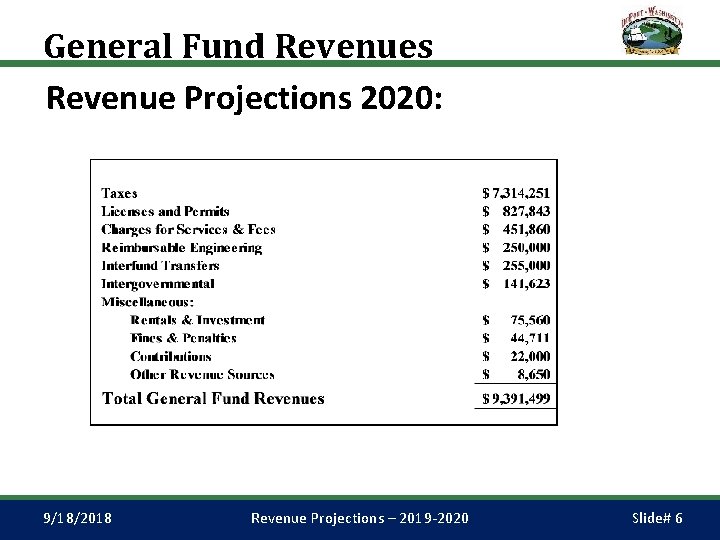Viewport: 720px width, 540px height.
Task: Click the footer date 9/18/2018
Action: (x=78, y=518)
